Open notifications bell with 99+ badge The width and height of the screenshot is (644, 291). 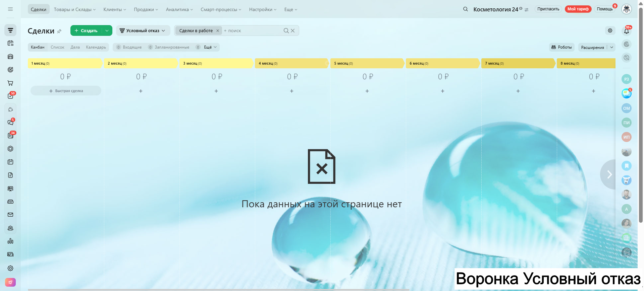[627, 31]
